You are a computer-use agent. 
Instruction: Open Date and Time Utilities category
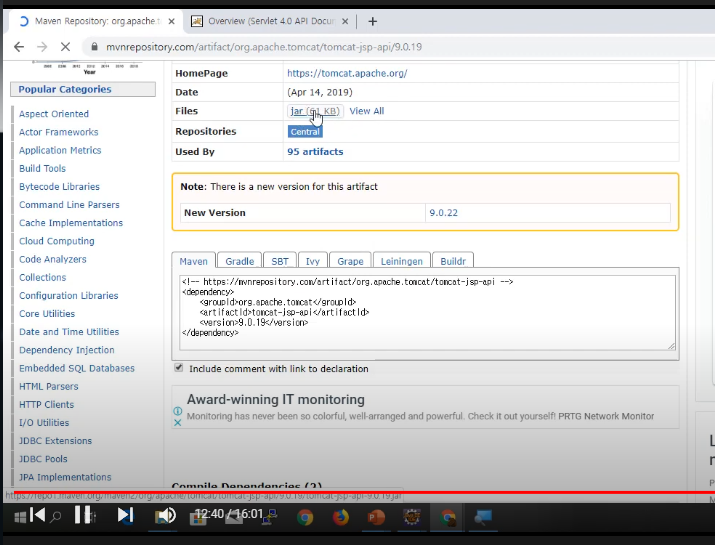point(69,332)
